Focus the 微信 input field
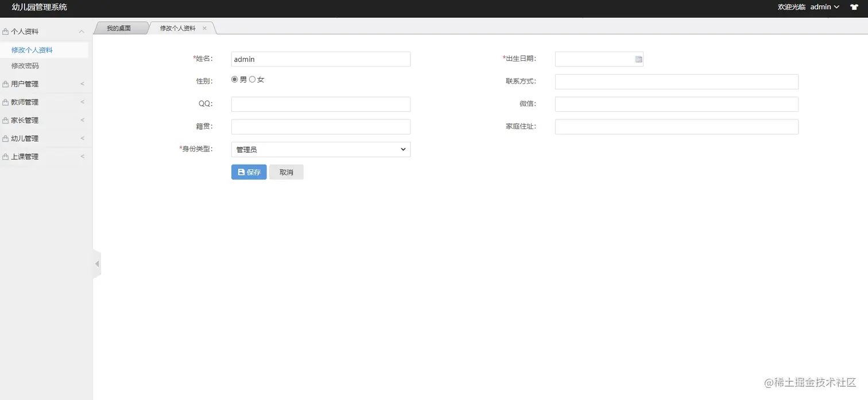 [677, 104]
